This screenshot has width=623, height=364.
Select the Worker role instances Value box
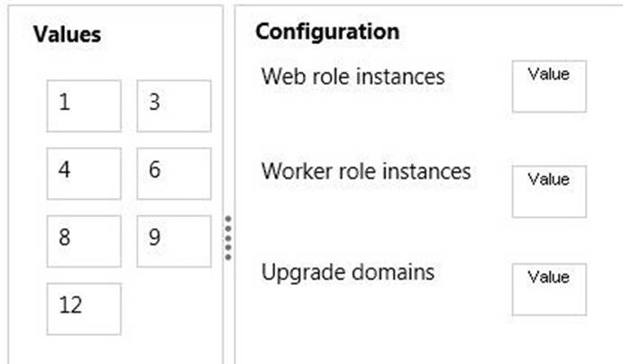(548, 191)
